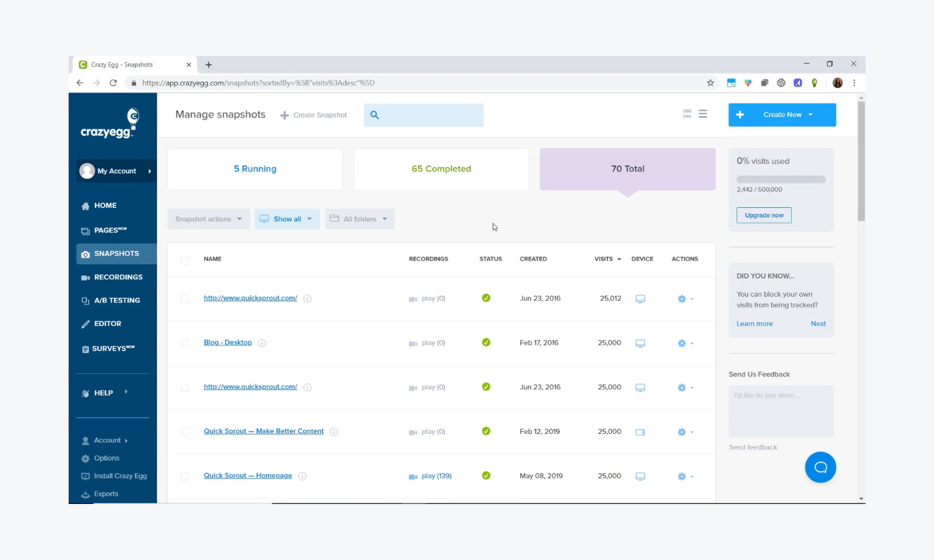Sort by the NAME column header
Image resolution: width=934 pixels, height=560 pixels.
tap(213, 259)
